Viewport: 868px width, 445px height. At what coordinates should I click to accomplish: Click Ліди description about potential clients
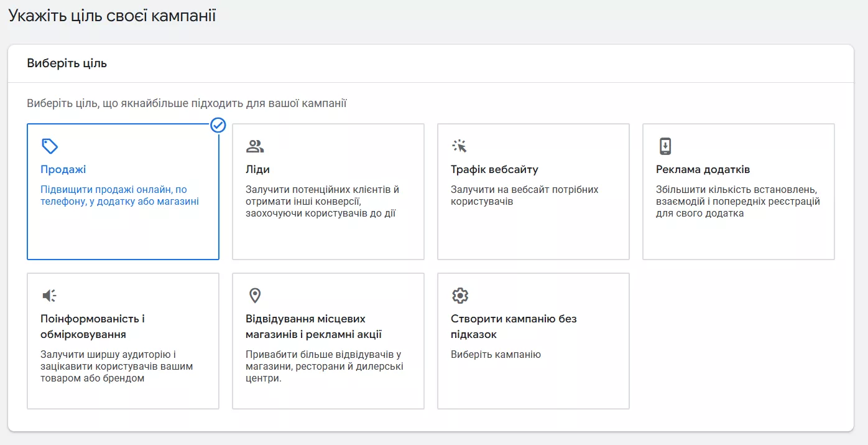321,202
